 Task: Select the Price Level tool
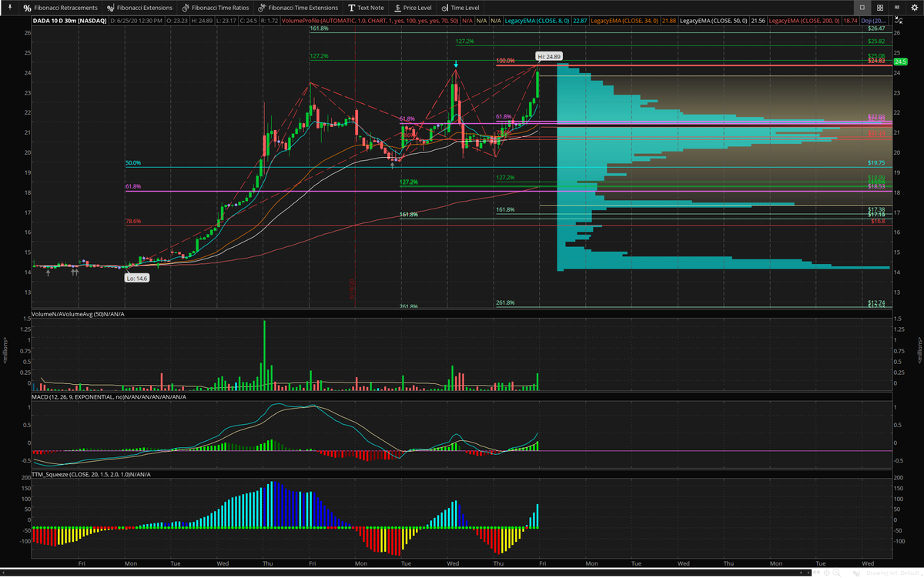point(411,8)
